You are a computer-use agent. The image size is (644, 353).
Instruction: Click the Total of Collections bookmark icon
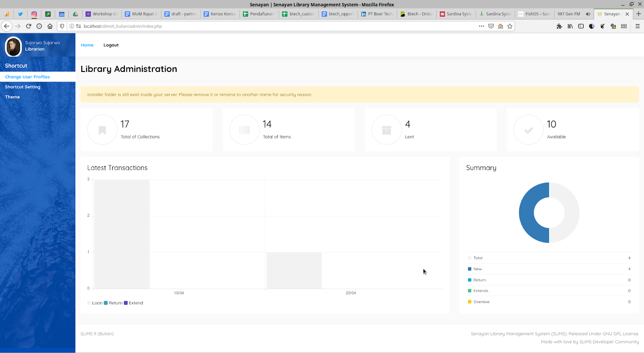102,130
